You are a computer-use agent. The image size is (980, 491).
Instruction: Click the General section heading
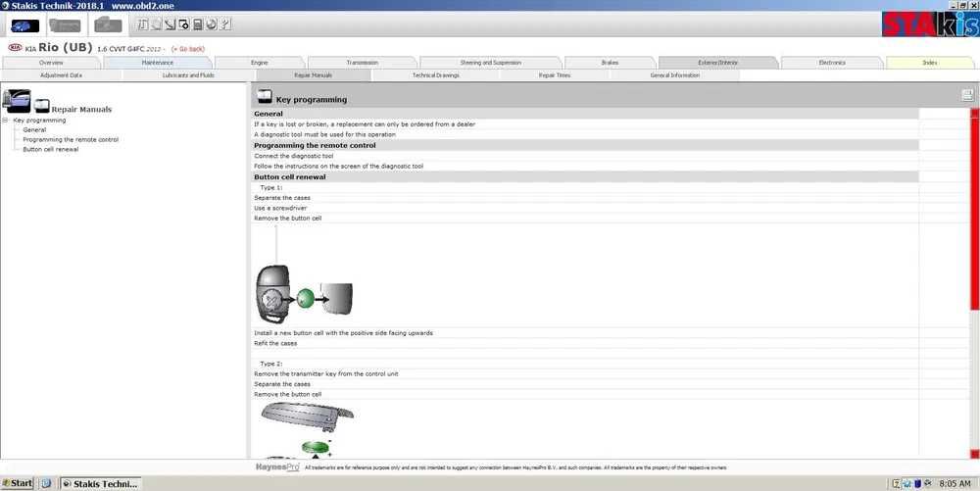(x=269, y=114)
